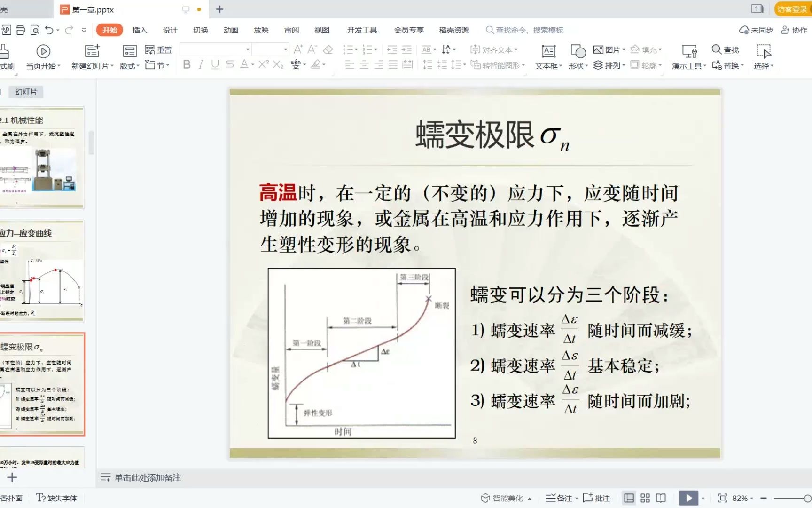Open the 开始 ribbon tab
812x508 pixels.
109,30
